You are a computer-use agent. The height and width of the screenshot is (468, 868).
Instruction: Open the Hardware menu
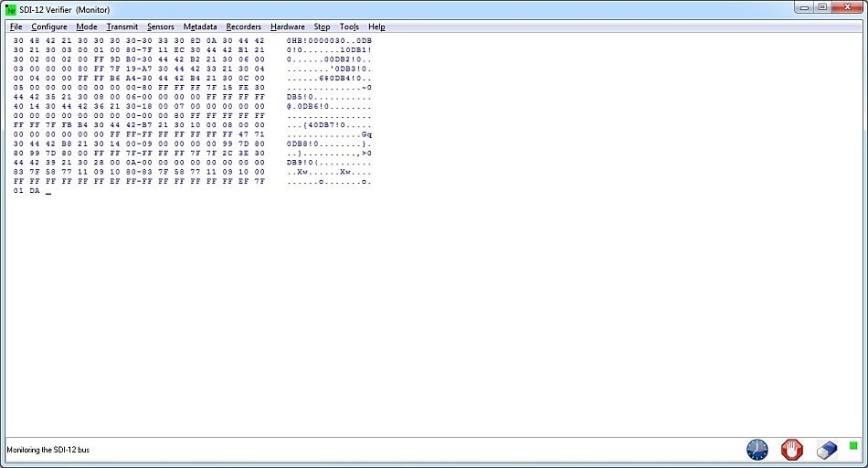pyautogui.click(x=287, y=27)
